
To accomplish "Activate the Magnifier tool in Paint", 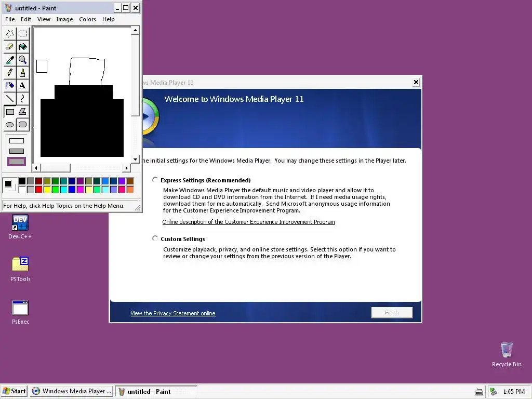I will click(23, 60).
